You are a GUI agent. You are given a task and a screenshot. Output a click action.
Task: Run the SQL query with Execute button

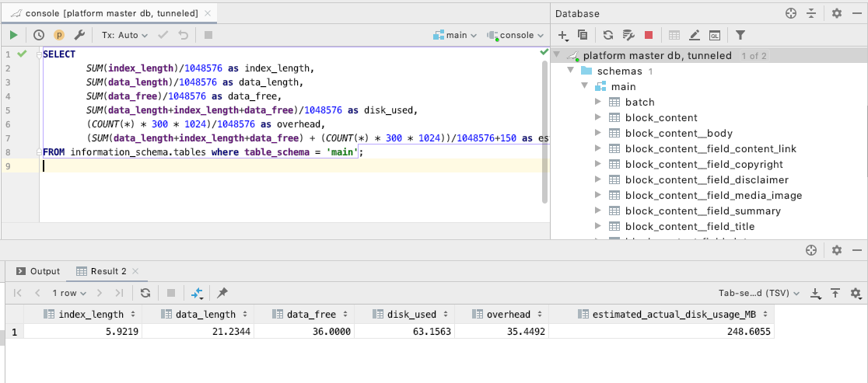click(13, 35)
